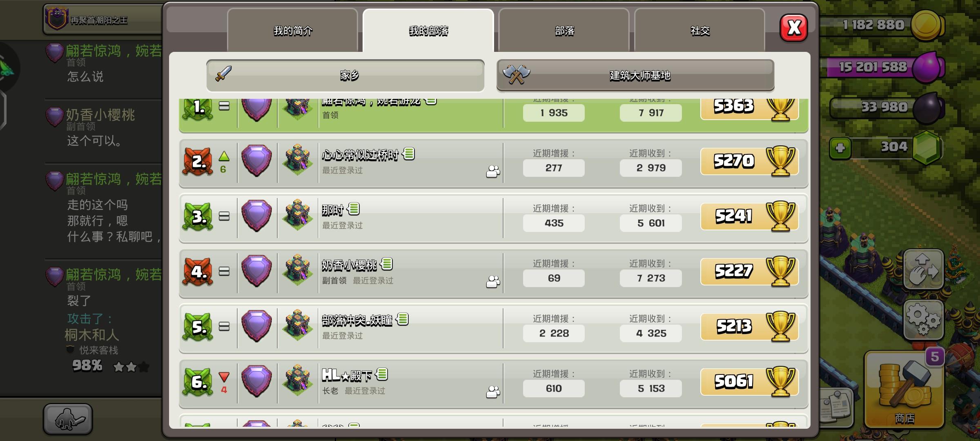The width and height of the screenshot is (980, 441).
Task: Tap the green plus to buy gems
Action: 840,148
